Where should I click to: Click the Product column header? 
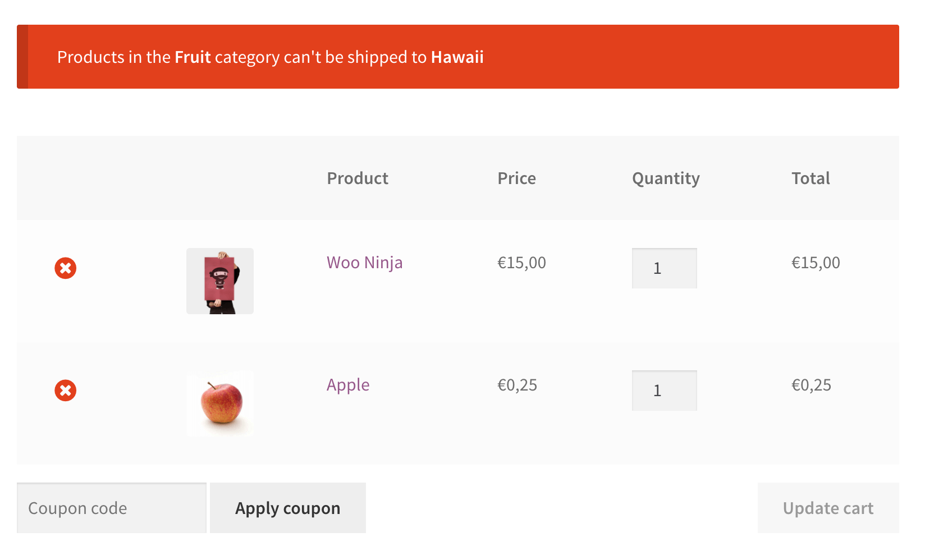point(358,178)
